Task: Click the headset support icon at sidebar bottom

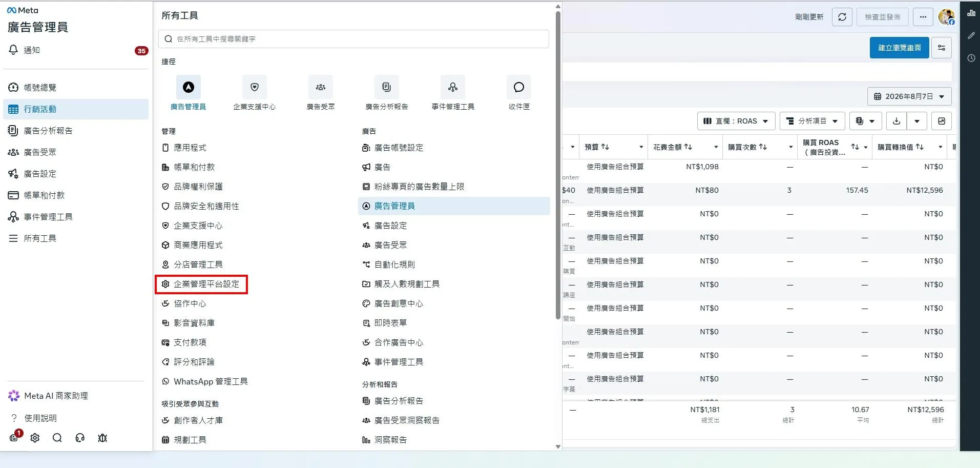Action: pyautogui.click(x=80, y=438)
